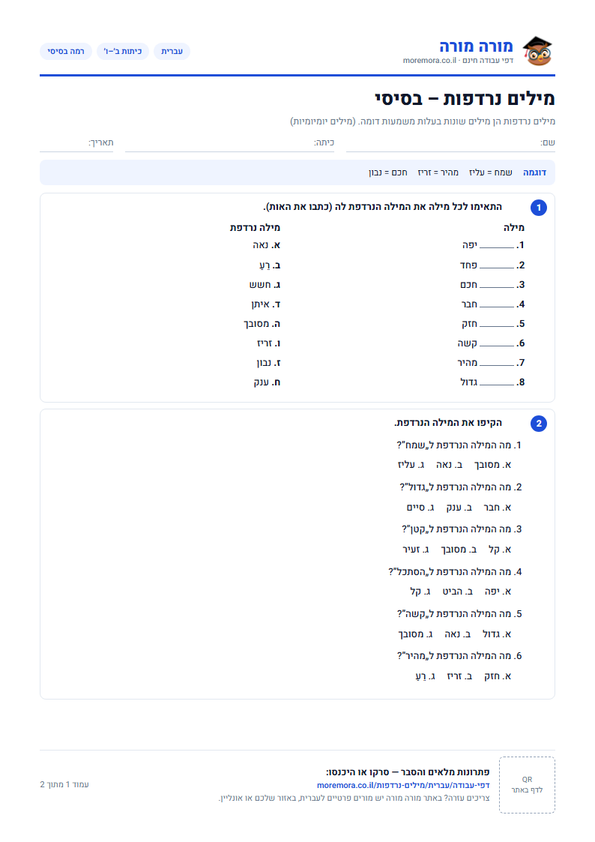The width and height of the screenshot is (595, 842).
Task: Select the כיתות ב'-ו' grade tag
Action: pos(123,51)
